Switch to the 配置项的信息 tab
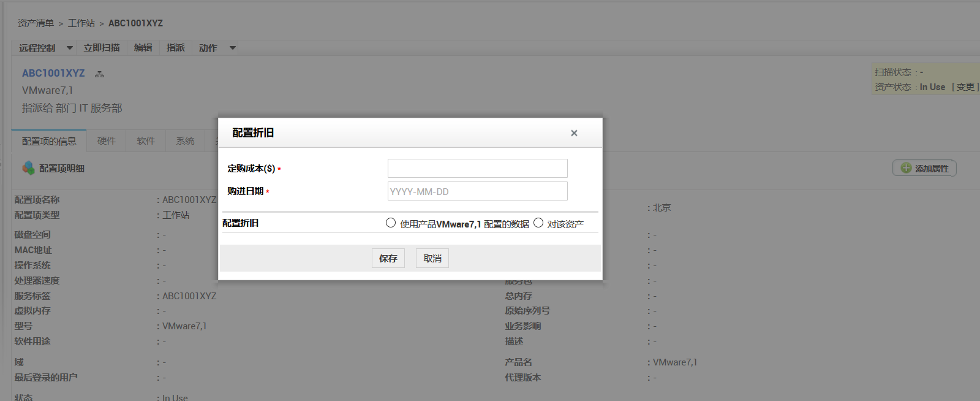Viewport: 980px width, 401px height. click(x=49, y=141)
